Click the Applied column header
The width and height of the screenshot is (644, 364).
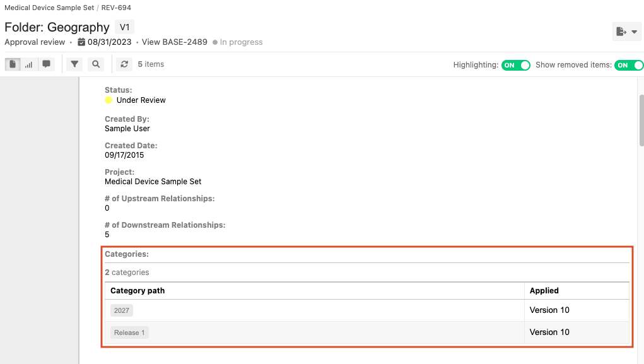[544, 291]
